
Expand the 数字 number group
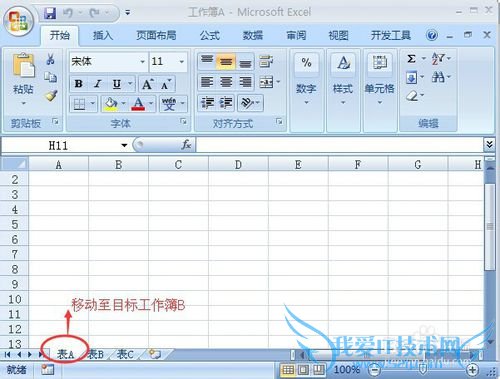(x=306, y=90)
